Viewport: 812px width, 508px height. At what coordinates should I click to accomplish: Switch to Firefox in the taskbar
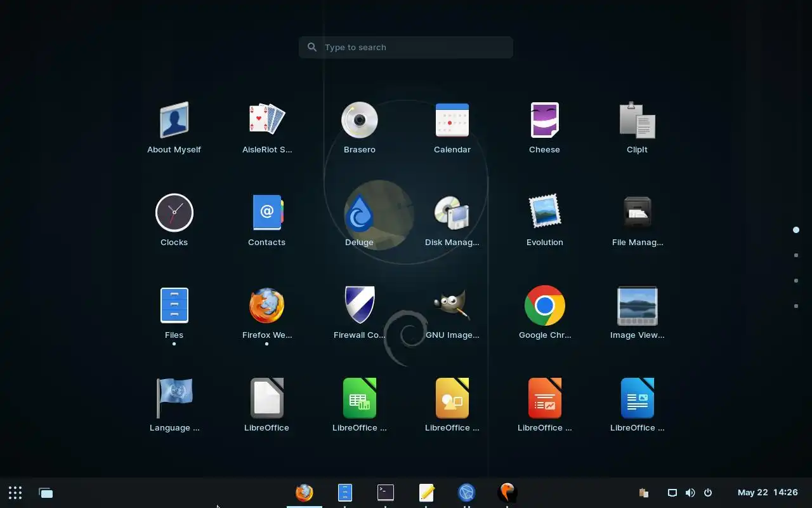point(304,493)
